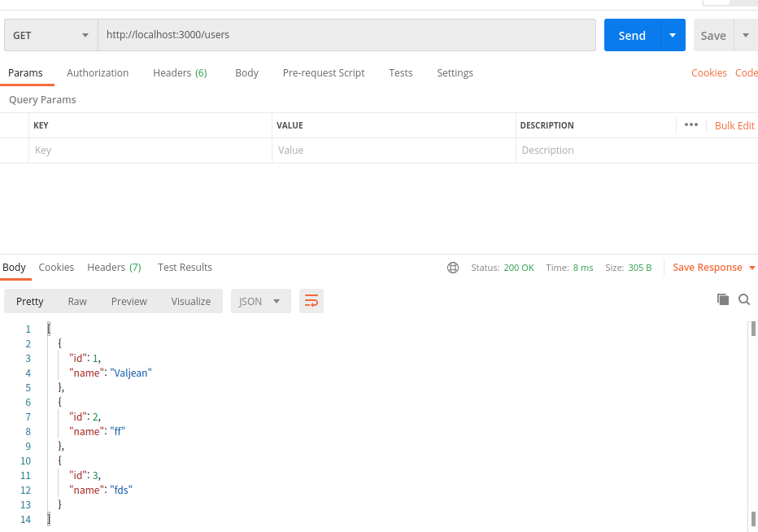The width and height of the screenshot is (758, 532).
Task: Click the Bulk Edit link
Action: click(x=734, y=126)
